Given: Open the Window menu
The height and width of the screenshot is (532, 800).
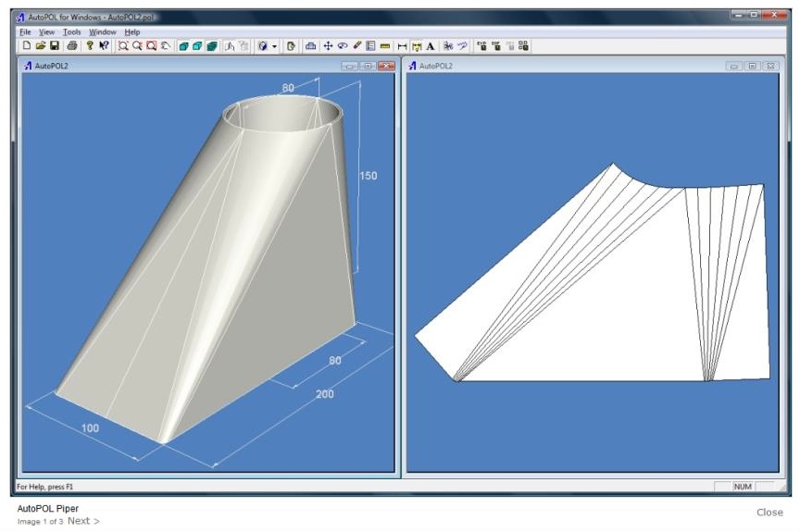Looking at the screenshot, I should (102, 31).
